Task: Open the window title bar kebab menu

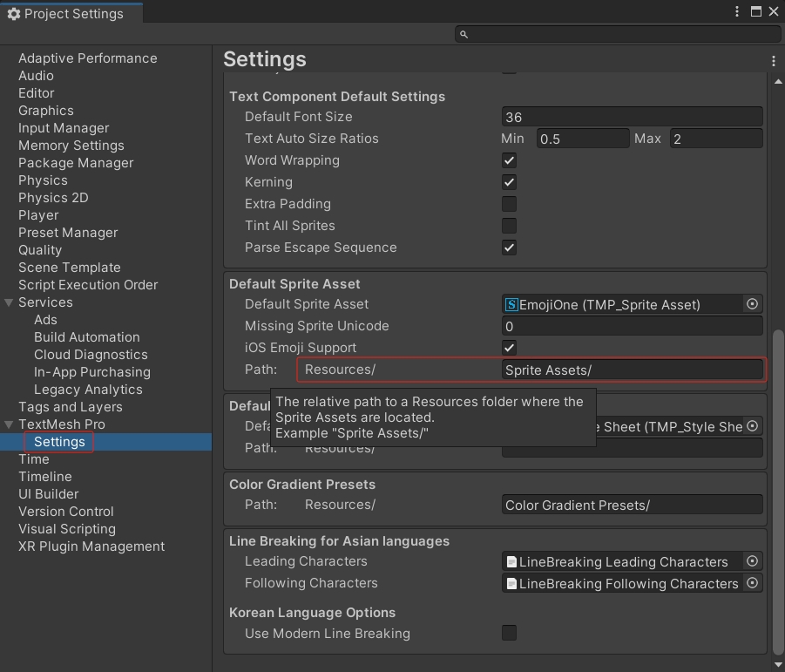Action: coord(738,12)
